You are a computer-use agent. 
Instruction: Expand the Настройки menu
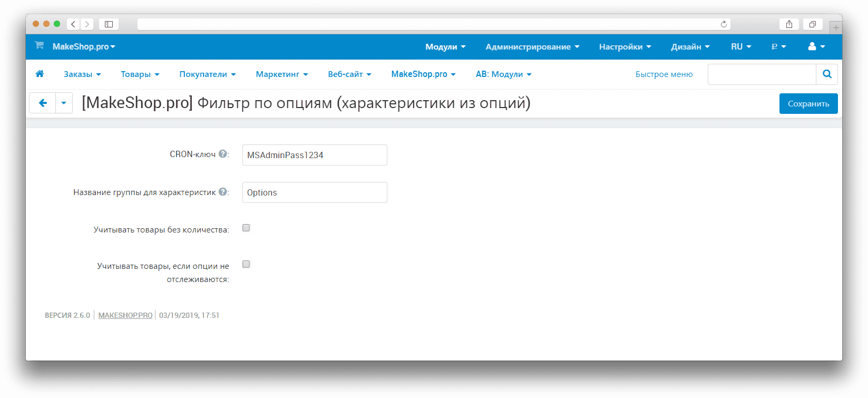click(x=625, y=47)
